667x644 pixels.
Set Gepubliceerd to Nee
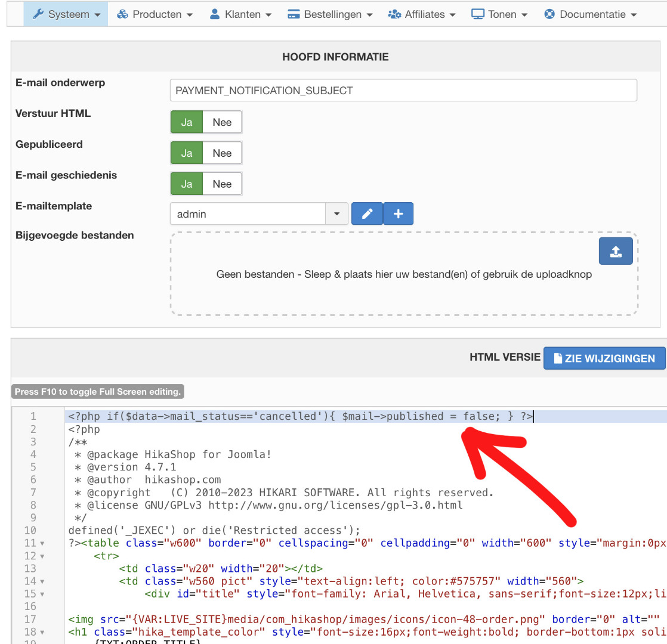222,153
